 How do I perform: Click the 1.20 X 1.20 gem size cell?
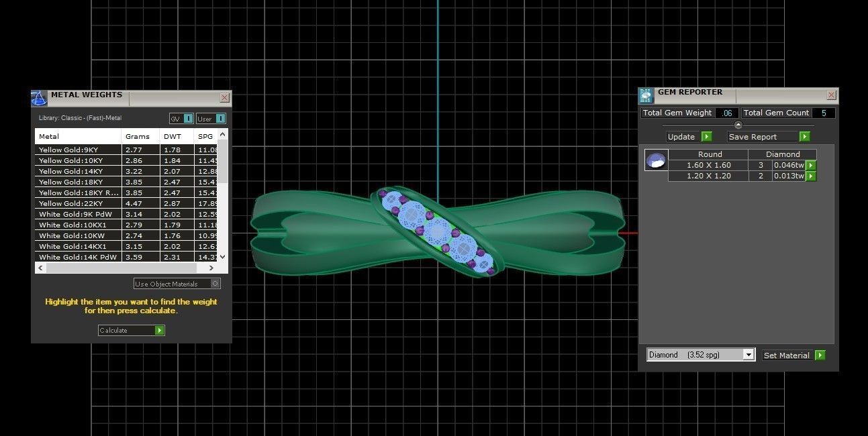pyautogui.click(x=709, y=176)
